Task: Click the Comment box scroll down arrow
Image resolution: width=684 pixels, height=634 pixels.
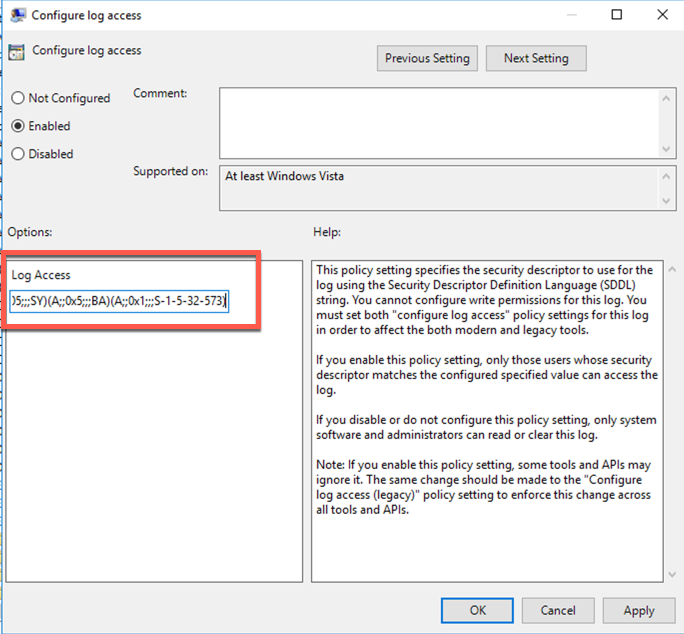Action: (x=666, y=148)
